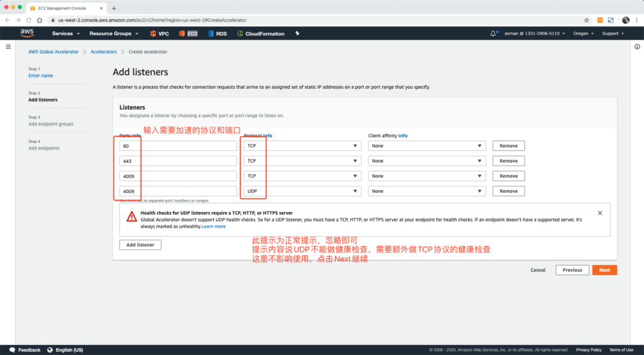Open the CloudFormation service shortcut
This screenshot has height=355, width=644.
tap(260, 33)
